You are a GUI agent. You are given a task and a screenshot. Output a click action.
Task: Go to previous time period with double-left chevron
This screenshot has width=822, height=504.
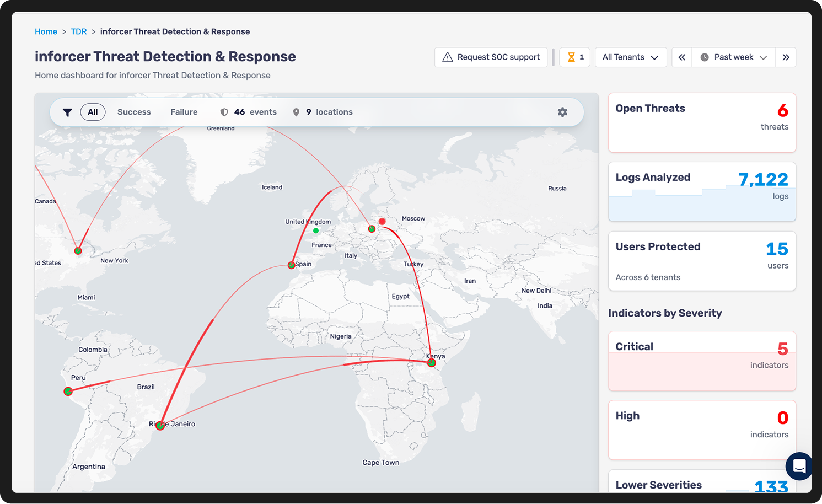point(682,57)
